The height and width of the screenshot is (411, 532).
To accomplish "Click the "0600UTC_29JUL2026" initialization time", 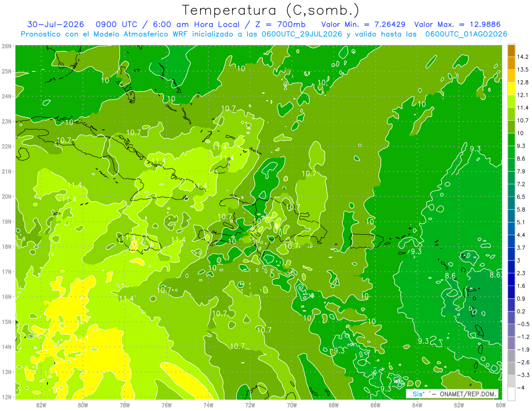I will 301,34.
